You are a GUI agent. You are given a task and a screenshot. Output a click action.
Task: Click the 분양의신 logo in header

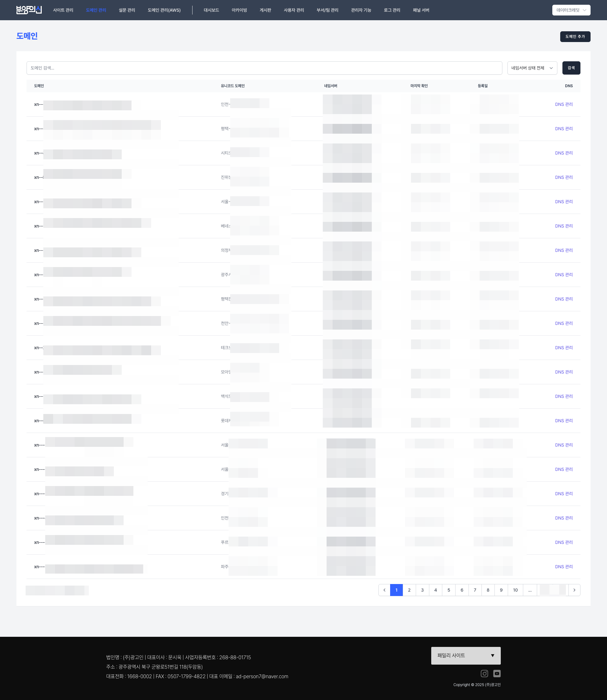(x=29, y=10)
